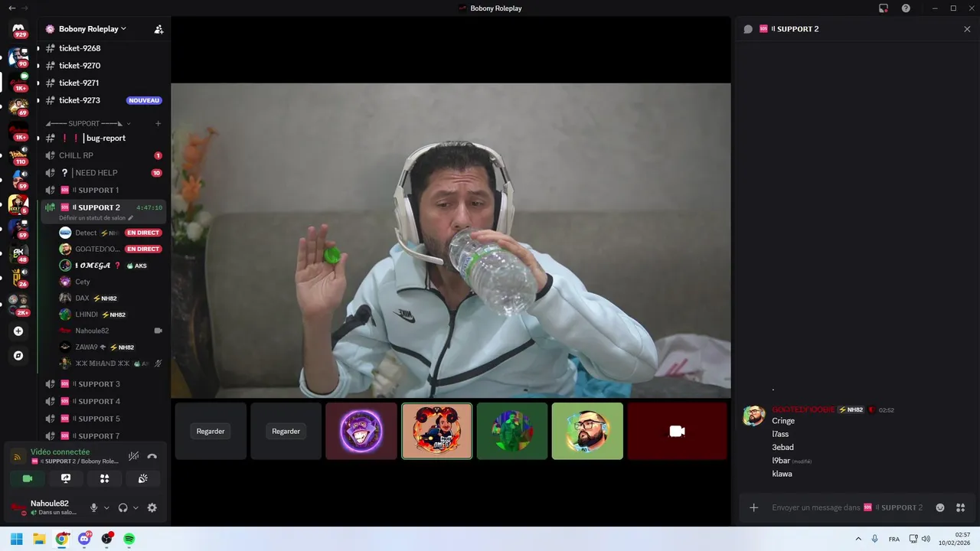Viewport: 980px width, 551px height.
Task: Select dark red camera video tile
Action: pos(677,432)
